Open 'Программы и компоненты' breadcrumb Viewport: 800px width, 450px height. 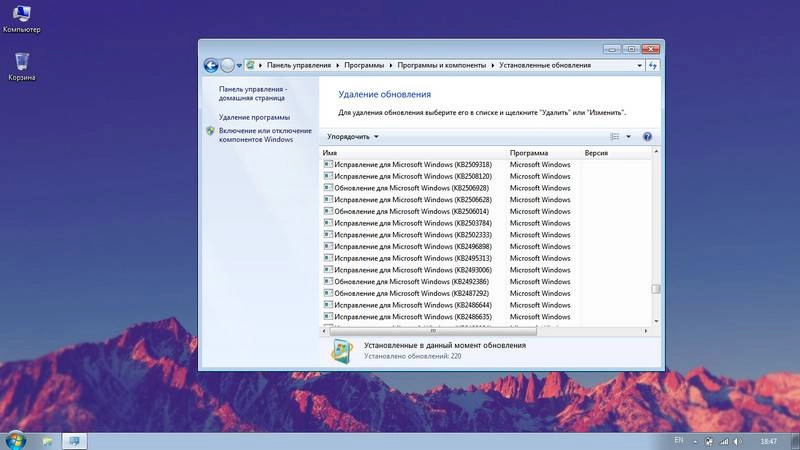(x=441, y=65)
